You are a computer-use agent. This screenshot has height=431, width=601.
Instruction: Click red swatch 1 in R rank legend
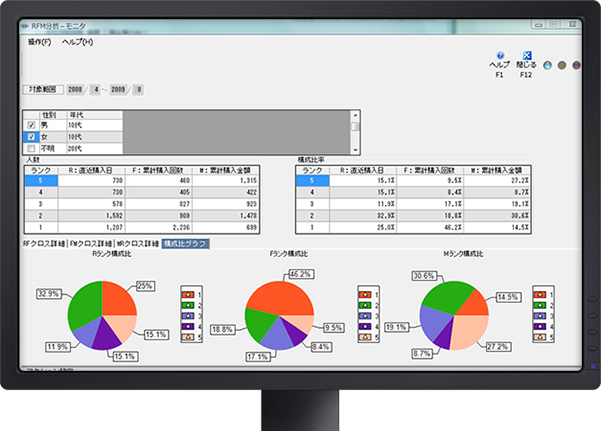pos(187,294)
